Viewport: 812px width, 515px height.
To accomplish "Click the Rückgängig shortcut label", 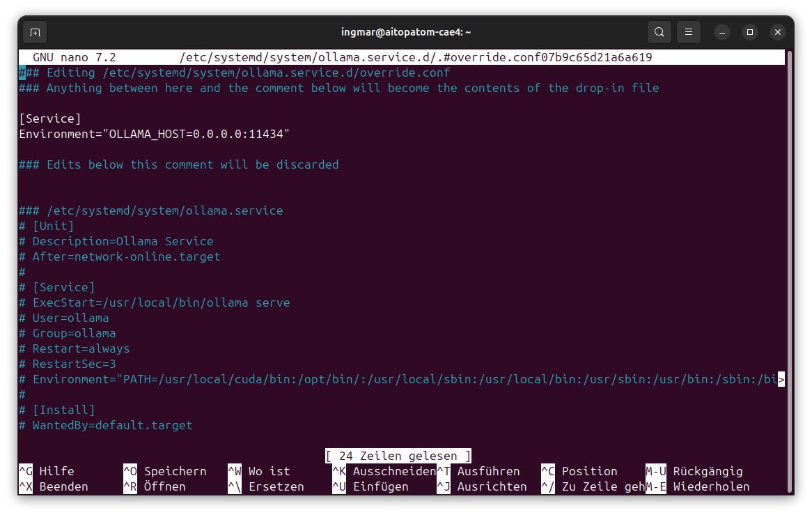I will [708, 471].
